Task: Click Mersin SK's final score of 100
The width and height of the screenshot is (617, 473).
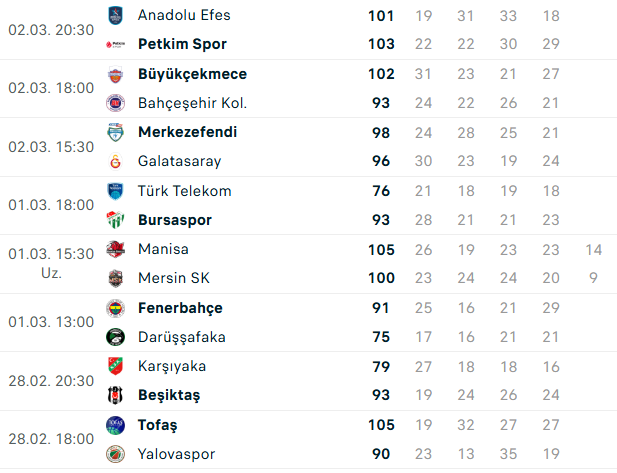Action: pos(380,278)
